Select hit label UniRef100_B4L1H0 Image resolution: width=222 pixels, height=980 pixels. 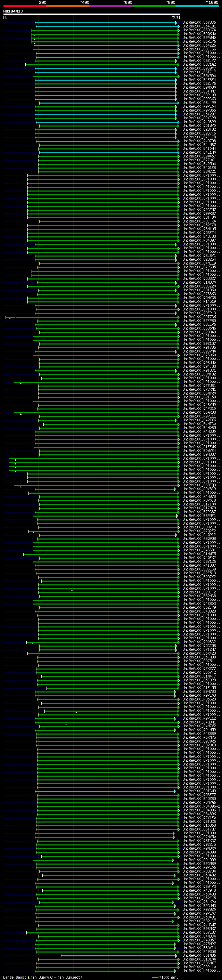coord(199,152)
